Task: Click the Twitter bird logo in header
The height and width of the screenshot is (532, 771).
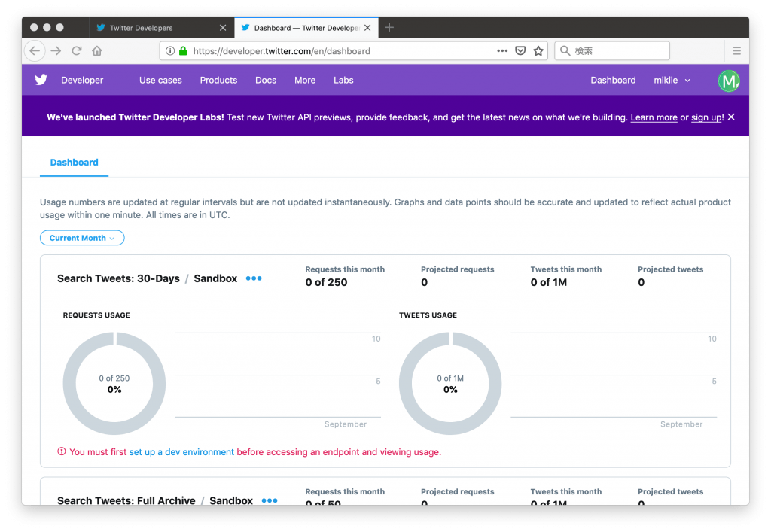Action: (x=41, y=80)
